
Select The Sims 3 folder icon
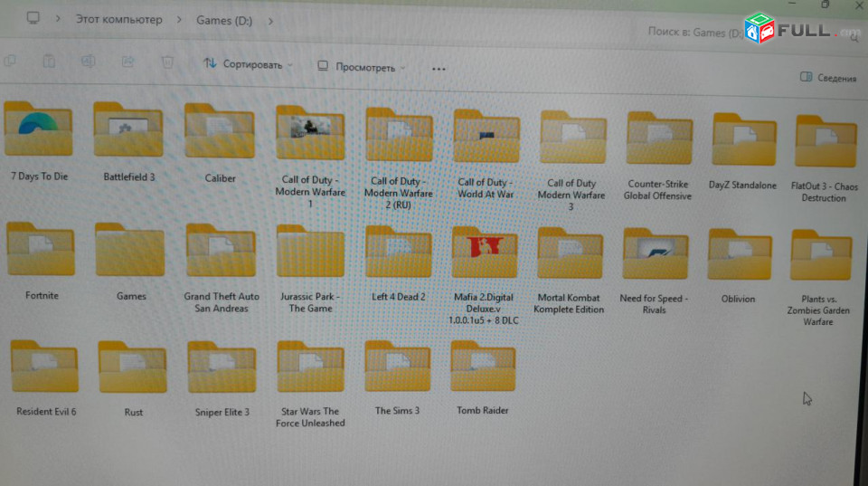[398, 366]
